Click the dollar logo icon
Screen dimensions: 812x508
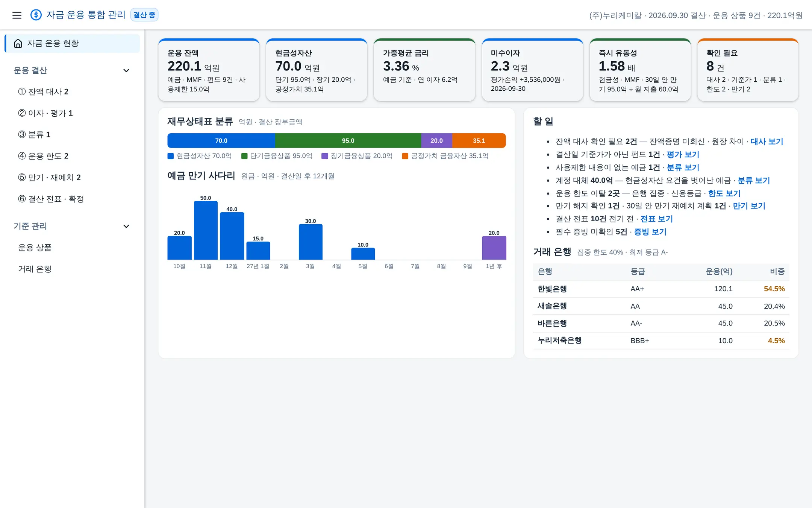click(36, 15)
